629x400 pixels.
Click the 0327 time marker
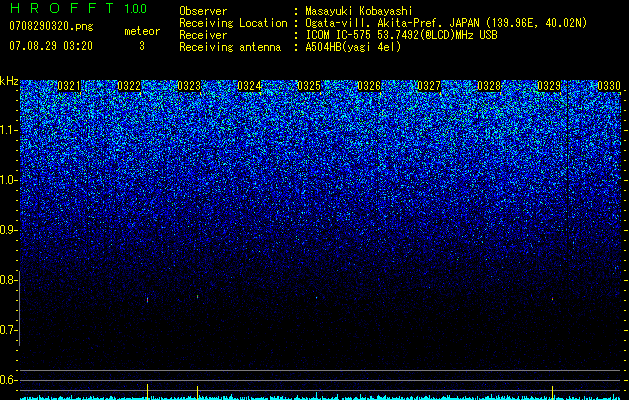point(429,86)
